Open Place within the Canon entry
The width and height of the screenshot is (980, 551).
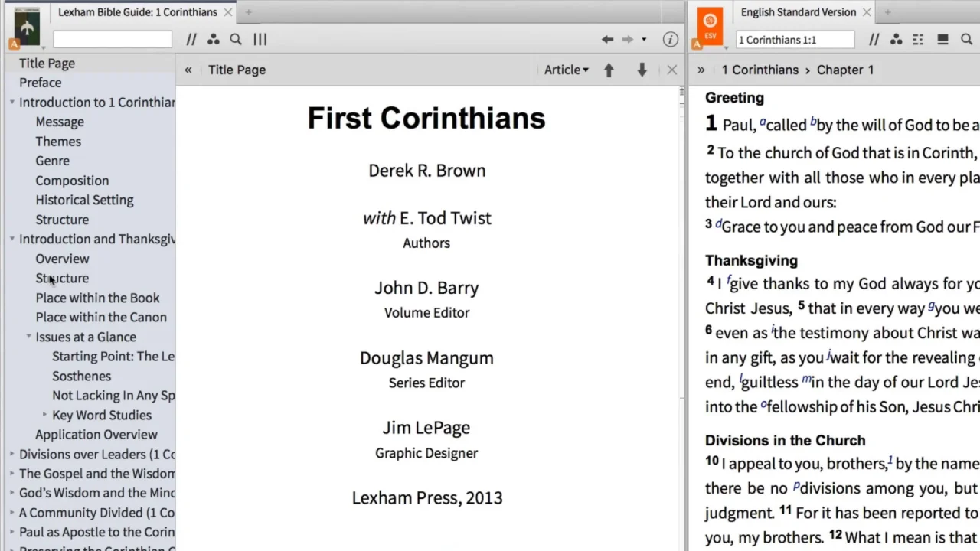tap(101, 317)
